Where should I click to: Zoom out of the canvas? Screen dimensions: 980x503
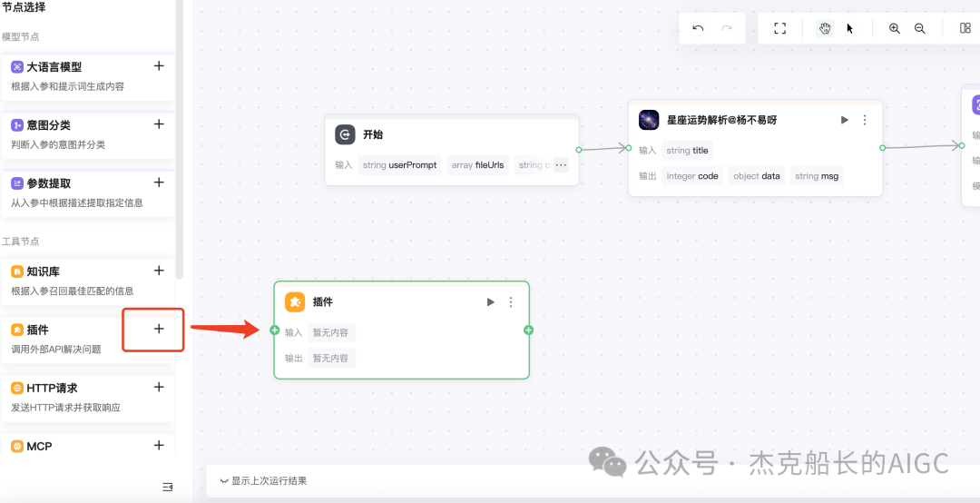919,28
